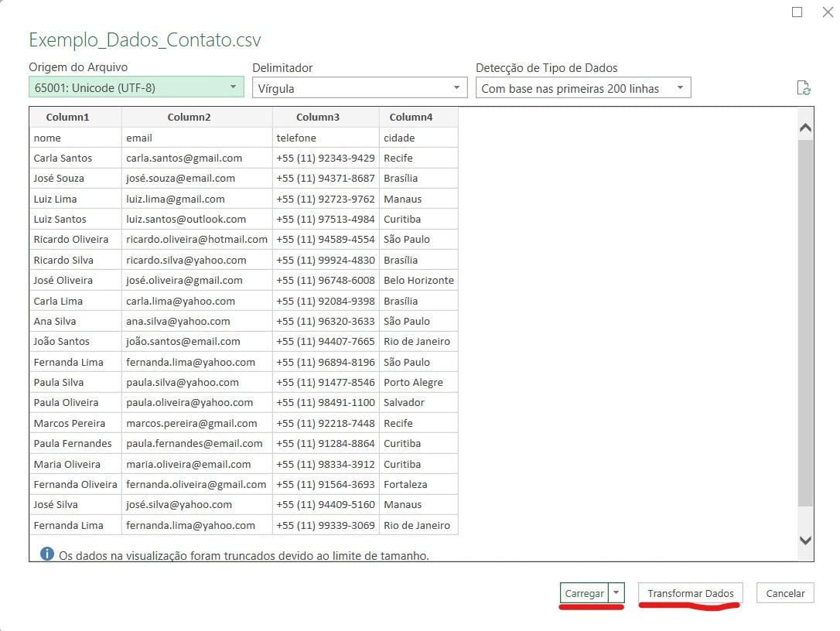Click the preview scrollbar down arrow
840x631 pixels.
[x=805, y=540]
